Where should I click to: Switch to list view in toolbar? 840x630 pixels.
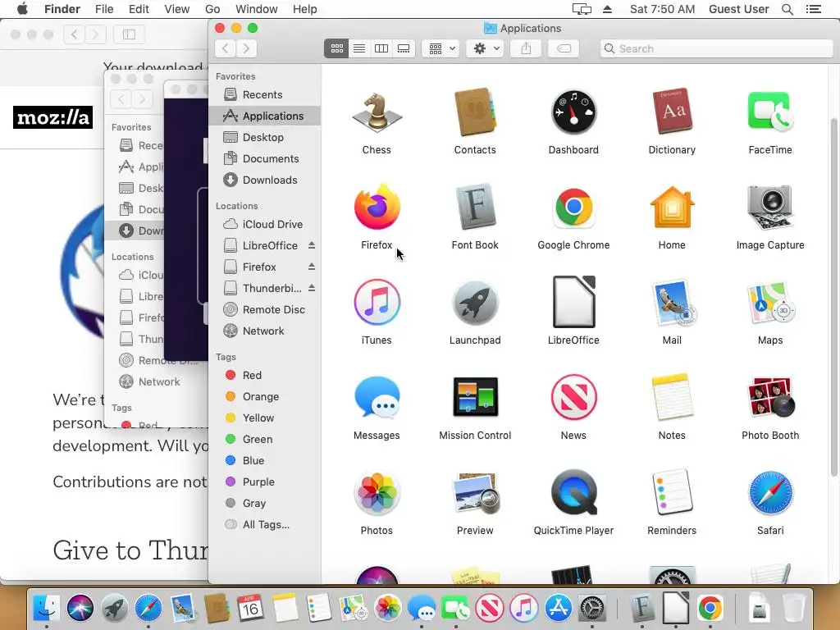pos(359,48)
